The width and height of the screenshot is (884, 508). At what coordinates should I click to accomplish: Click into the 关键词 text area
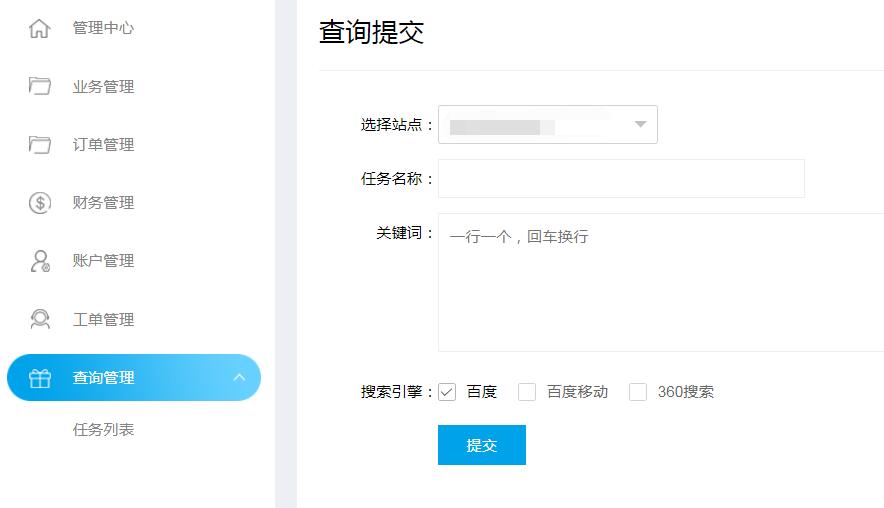pos(661,282)
